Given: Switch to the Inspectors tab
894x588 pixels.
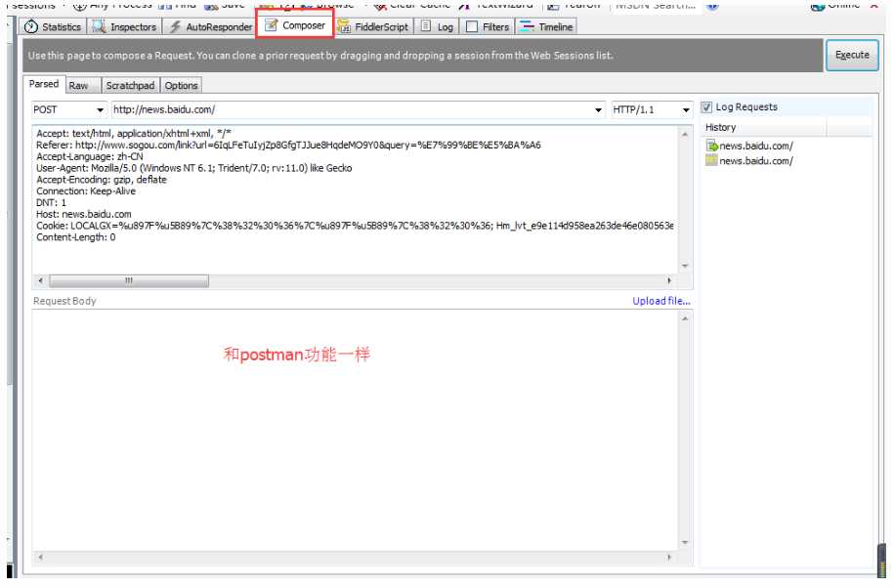Looking at the screenshot, I should pyautogui.click(x=125, y=26).
